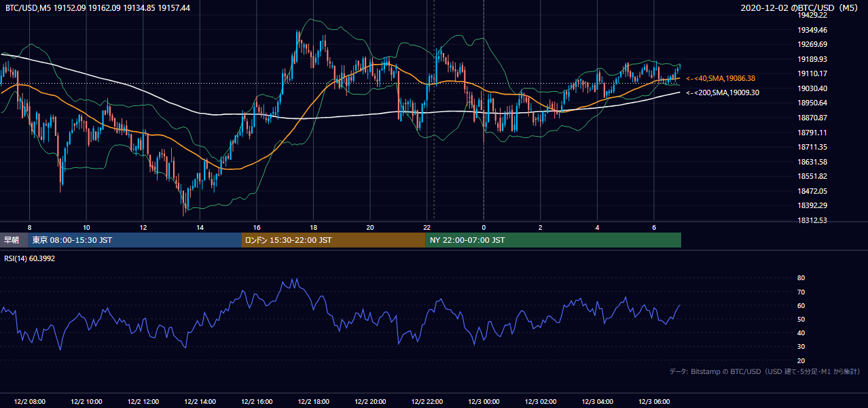The width and height of the screenshot is (868, 408).
Task: Click the 12/2 12:00 time axis label
Action: tap(143, 401)
